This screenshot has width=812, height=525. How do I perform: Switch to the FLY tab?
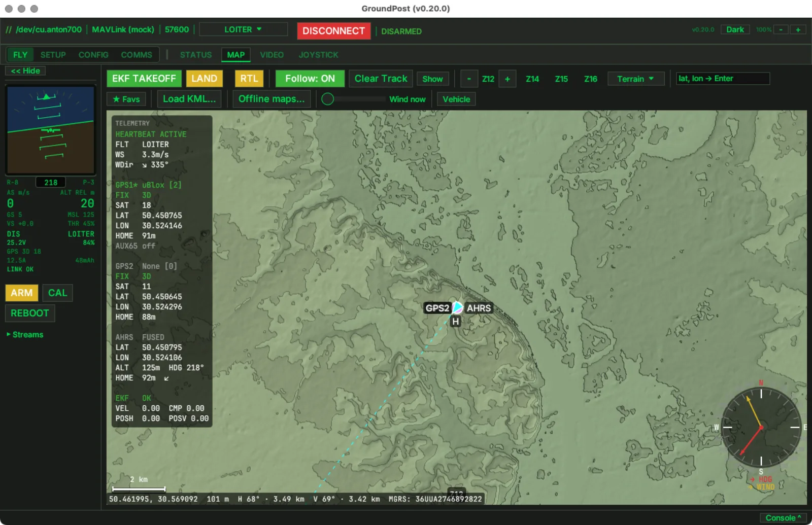coord(20,55)
